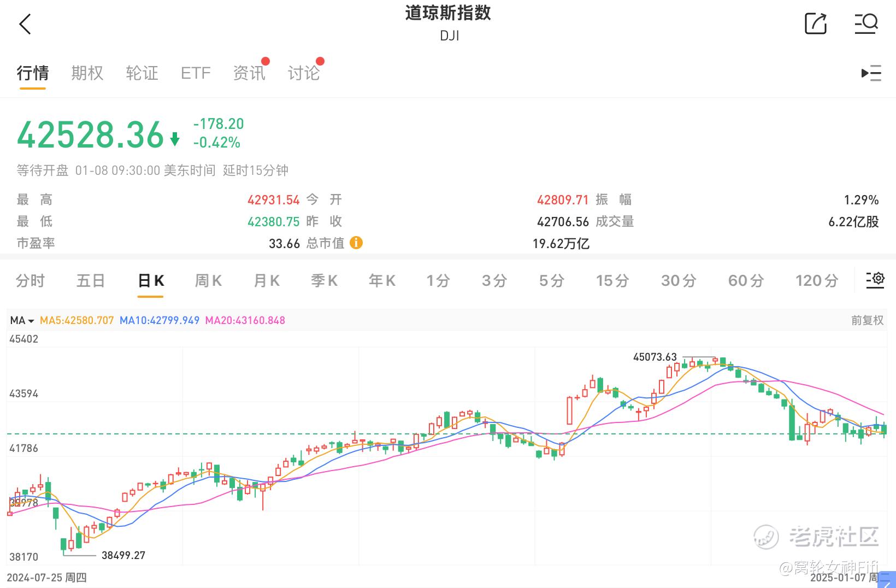The width and height of the screenshot is (896, 588).
Task: Open the 讨论 tab
Action: (304, 73)
